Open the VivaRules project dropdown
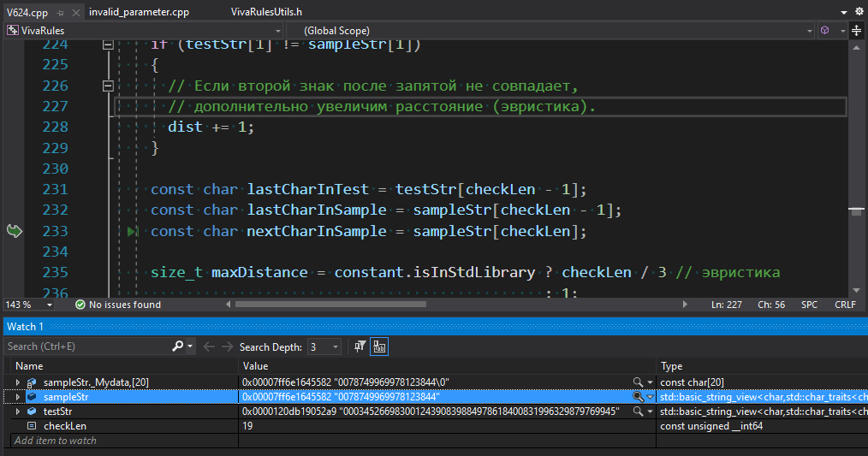868x456 pixels. (x=144, y=31)
